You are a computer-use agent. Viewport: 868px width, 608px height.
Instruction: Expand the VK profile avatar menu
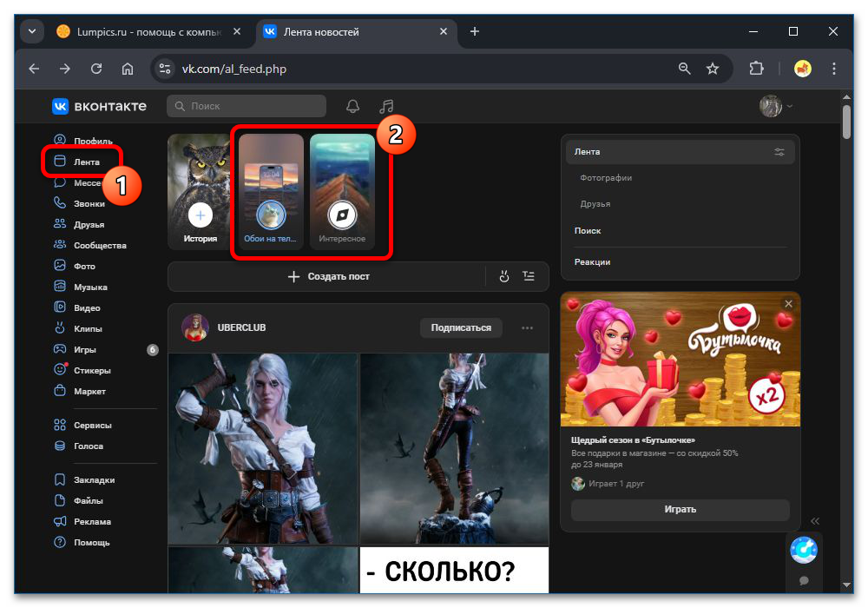(776, 106)
